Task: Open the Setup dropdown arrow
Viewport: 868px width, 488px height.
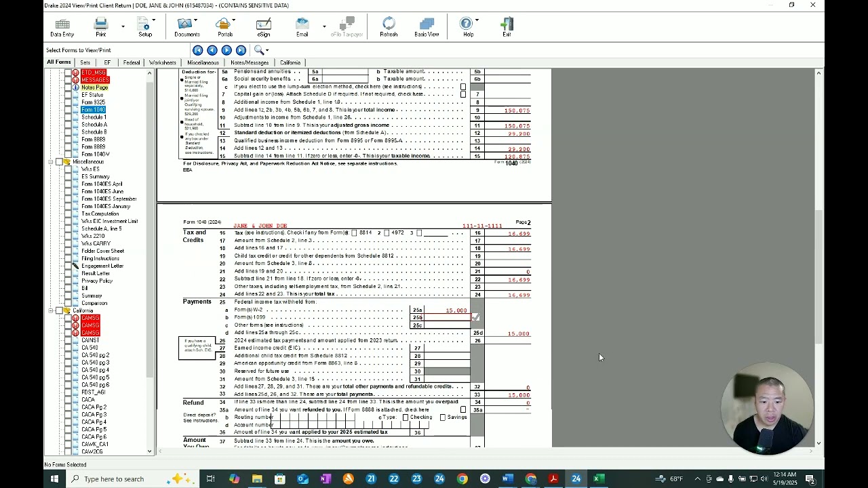Action: point(154,20)
